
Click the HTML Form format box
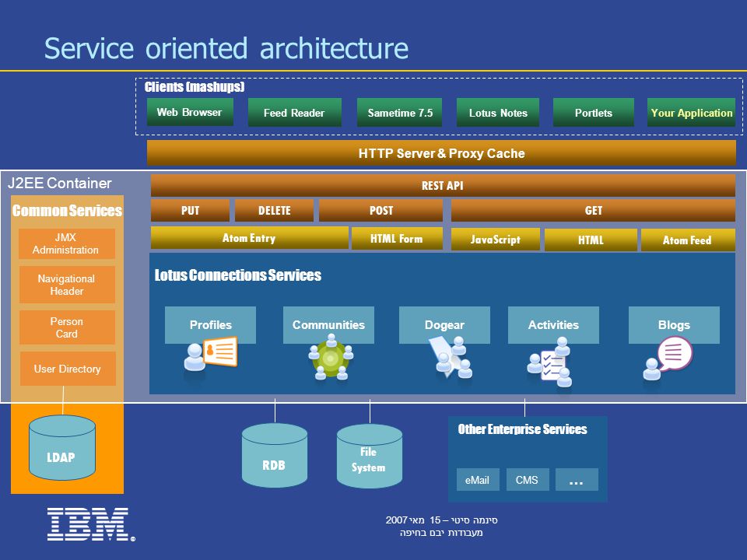[397, 239]
